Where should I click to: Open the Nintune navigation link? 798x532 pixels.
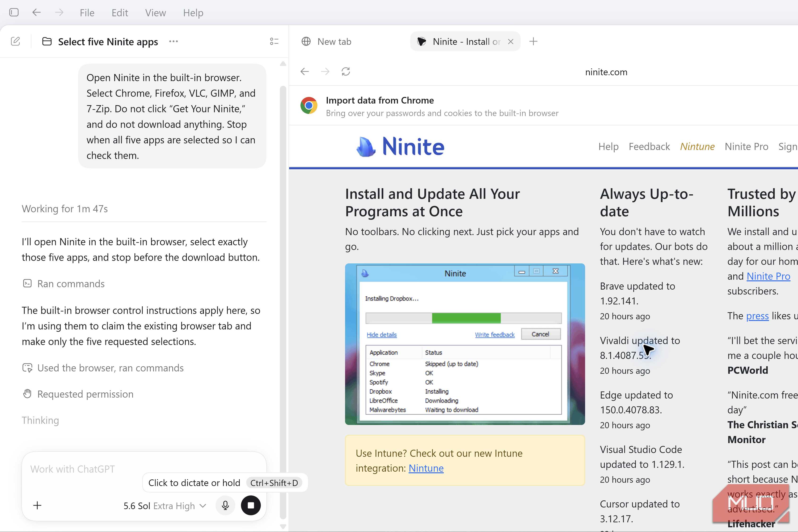tap(697, 147)
